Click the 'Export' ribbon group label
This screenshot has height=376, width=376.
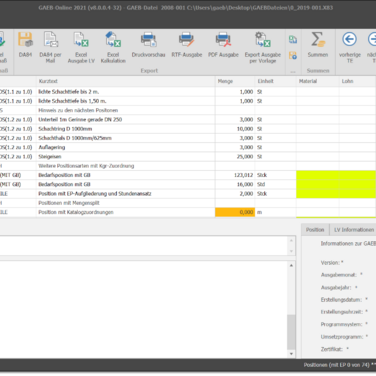149,71
